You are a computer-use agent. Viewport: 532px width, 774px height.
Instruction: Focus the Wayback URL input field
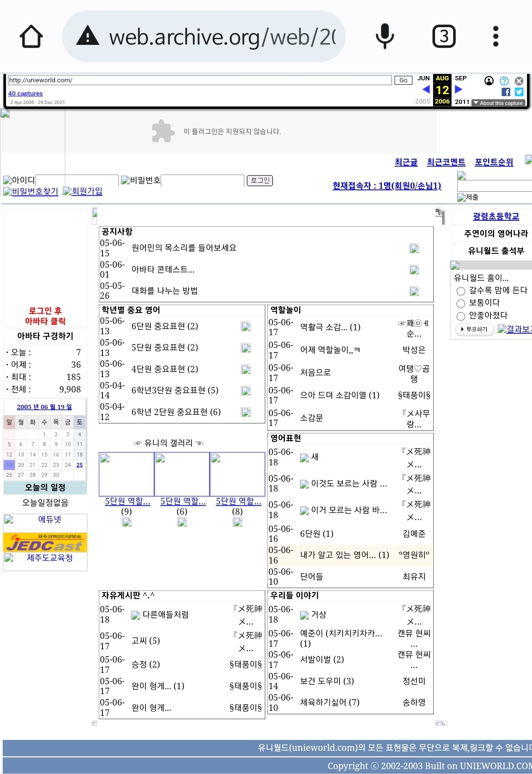(x=199, y=80)
